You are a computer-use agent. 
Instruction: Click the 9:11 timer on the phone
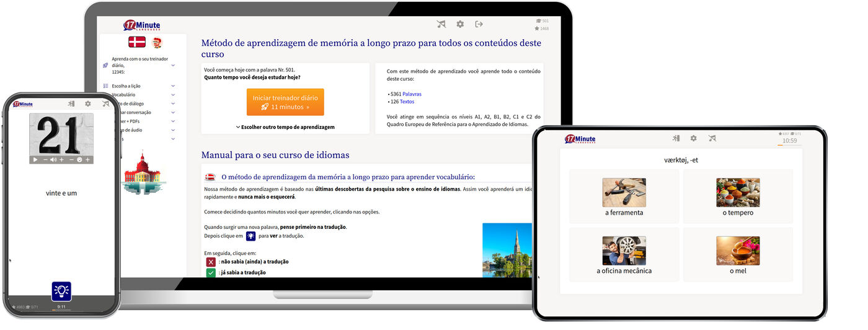coord(61,306)
